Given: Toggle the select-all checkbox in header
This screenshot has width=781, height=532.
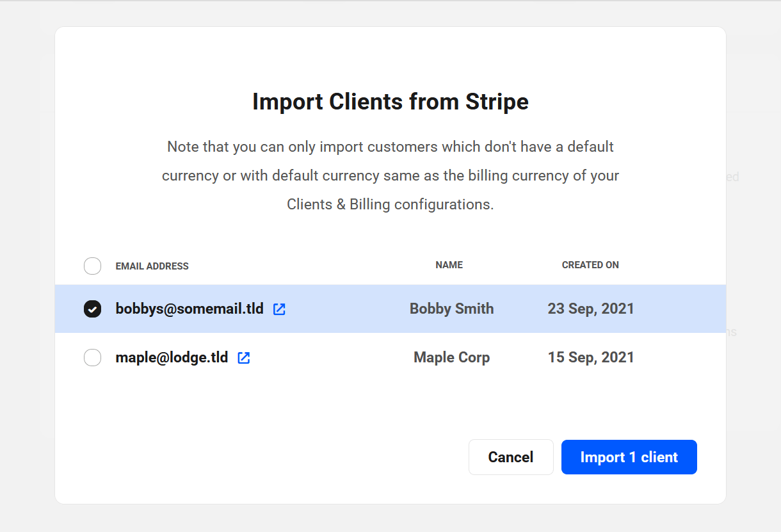Looking at the screenshot, I should point(93,266).
